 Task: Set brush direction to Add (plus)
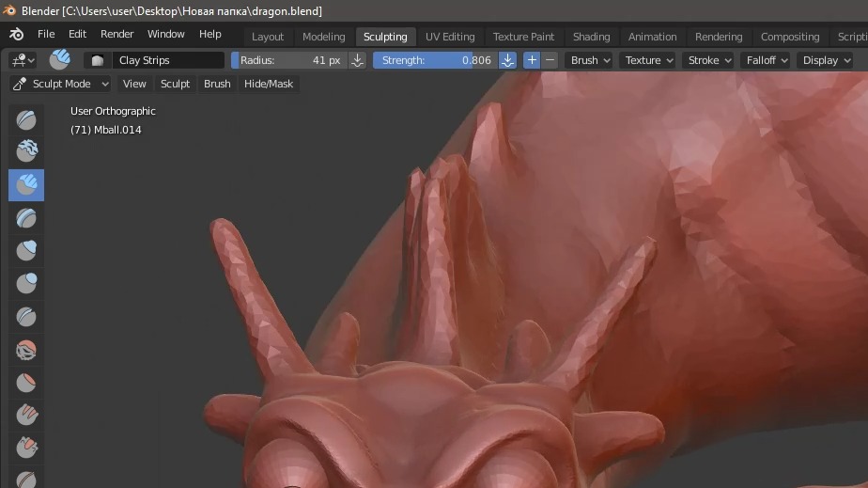[532, 60]
